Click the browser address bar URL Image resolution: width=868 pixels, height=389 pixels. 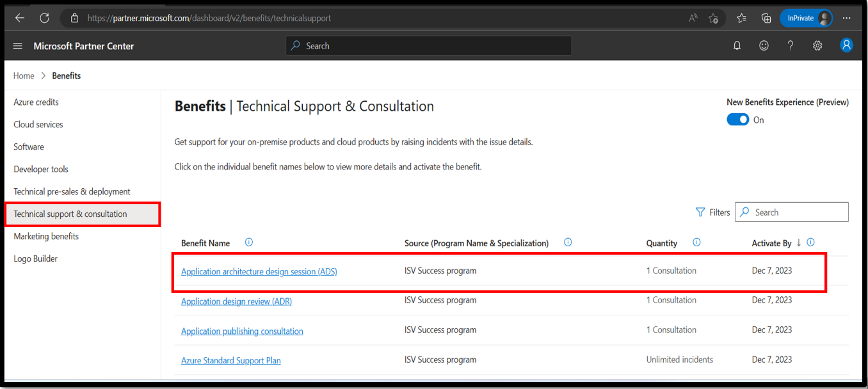(209, 18)
